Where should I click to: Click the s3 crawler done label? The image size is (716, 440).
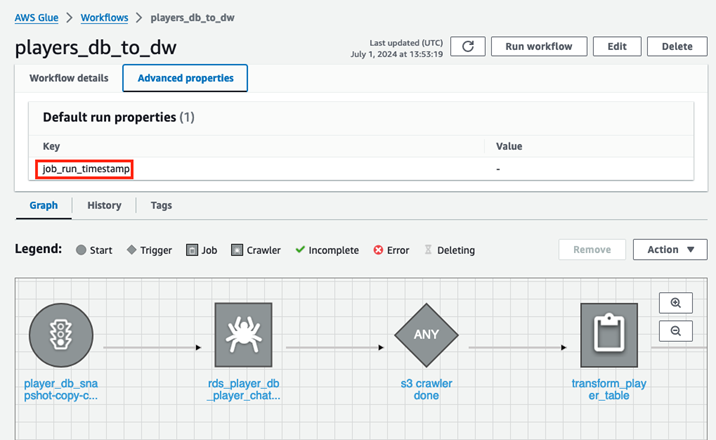[426, 390]
